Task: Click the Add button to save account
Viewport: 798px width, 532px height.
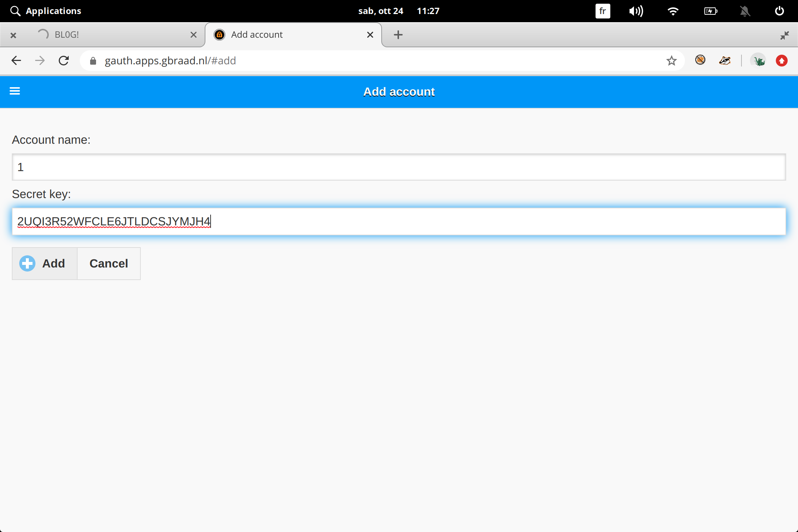Action: pyautogui.click(x=44, y=263)
